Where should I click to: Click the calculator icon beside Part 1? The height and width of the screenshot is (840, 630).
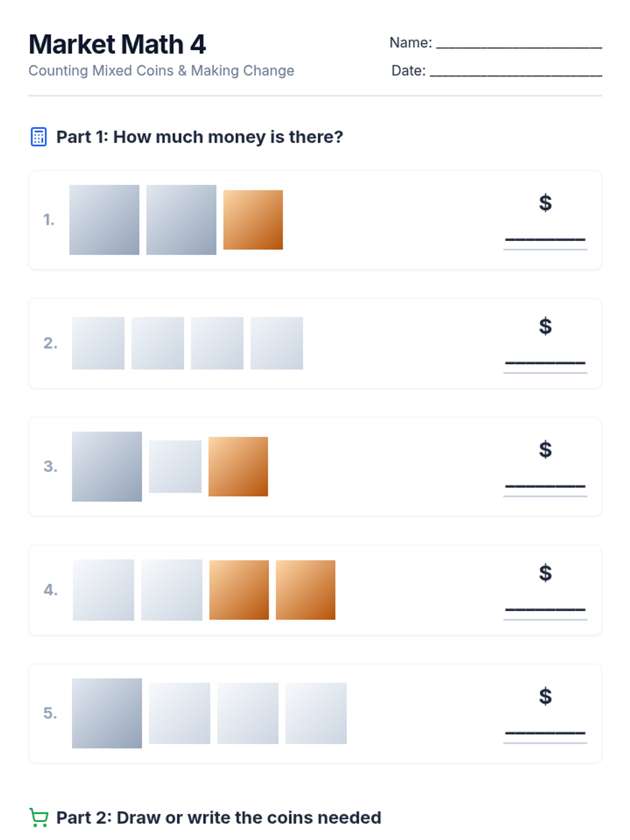39,137
